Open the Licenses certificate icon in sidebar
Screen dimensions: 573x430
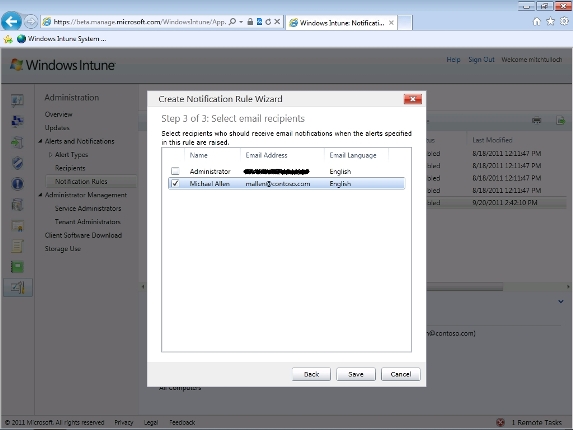(x=17, y=225)
